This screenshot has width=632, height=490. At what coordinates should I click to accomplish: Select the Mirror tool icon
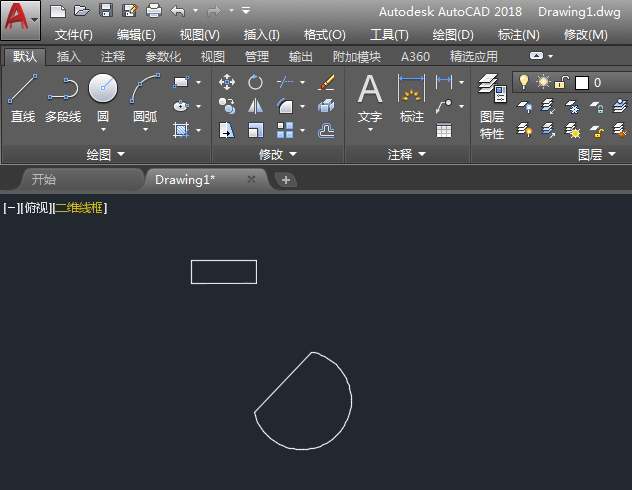(256, 106)
